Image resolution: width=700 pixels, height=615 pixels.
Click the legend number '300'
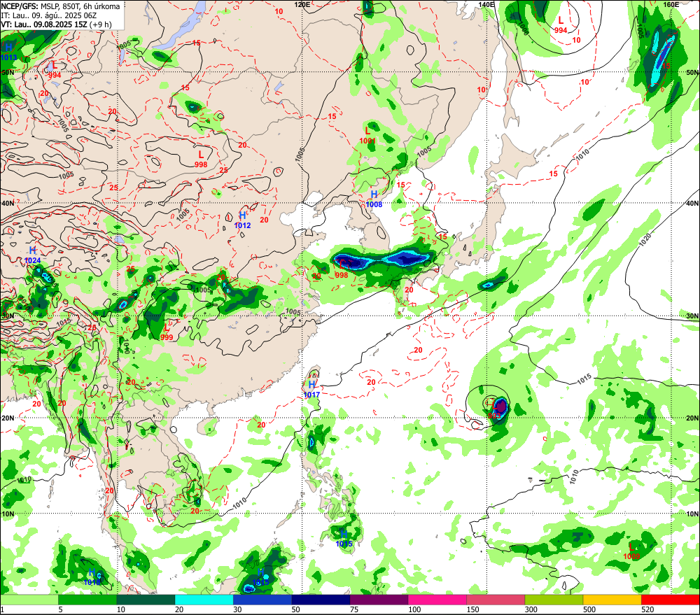click(531, 609)
